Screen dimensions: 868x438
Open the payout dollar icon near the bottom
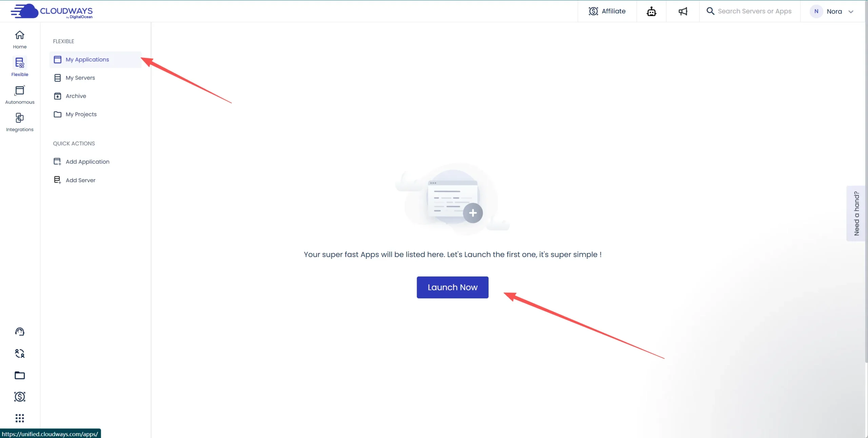(20, 397)
